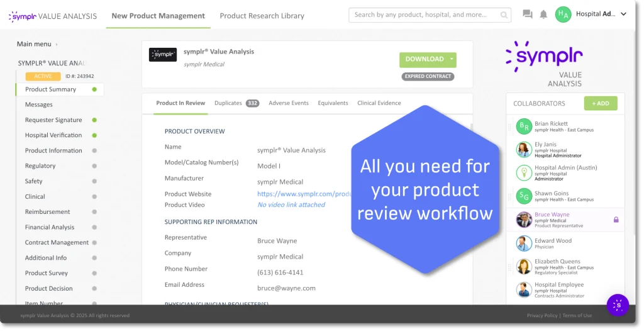Viewport: 644px width, 331px height.
Task: Click green status dot for Hospital Verification
Action: (x=94, y=135)
